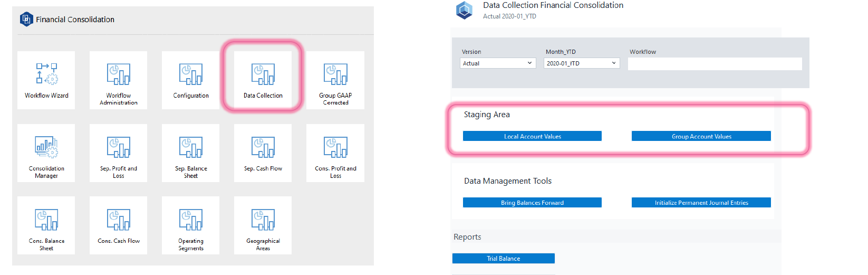Image resolution: width=868 pixels, height=275 pixels.
Task: Expand the Version dropdown
Action: pyautogui.click(x=498, y=63)
